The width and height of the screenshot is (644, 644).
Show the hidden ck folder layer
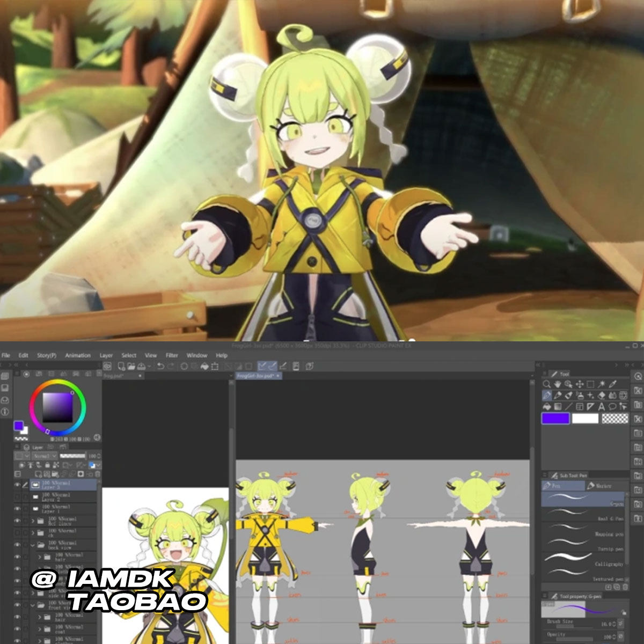tap(17, 533)
